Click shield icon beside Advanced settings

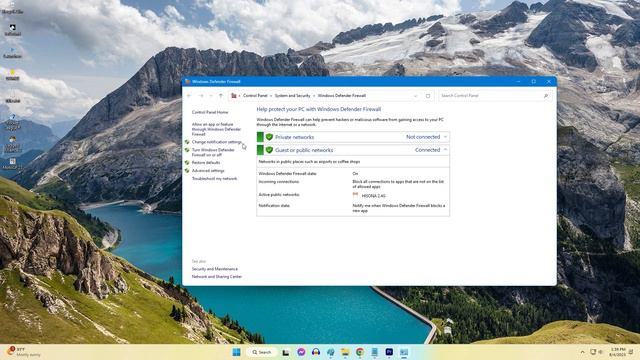187,171
